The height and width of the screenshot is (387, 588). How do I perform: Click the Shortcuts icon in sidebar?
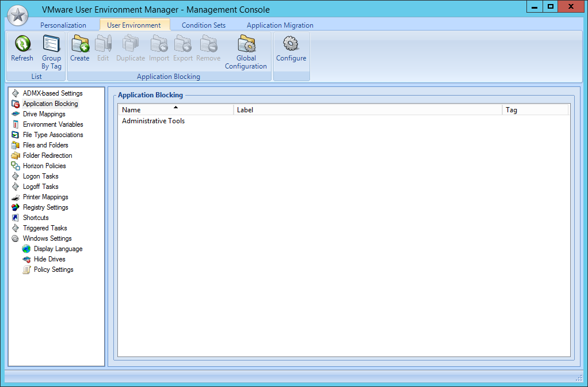point(16,218)
